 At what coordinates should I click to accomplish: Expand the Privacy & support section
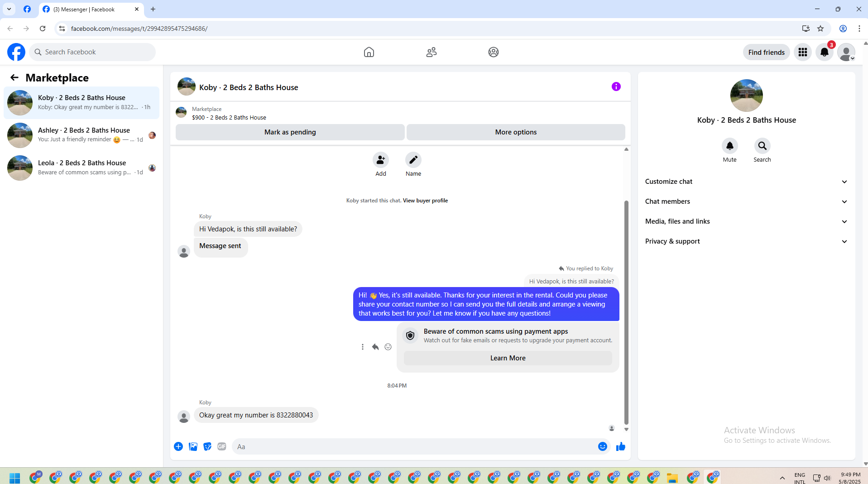746,241
